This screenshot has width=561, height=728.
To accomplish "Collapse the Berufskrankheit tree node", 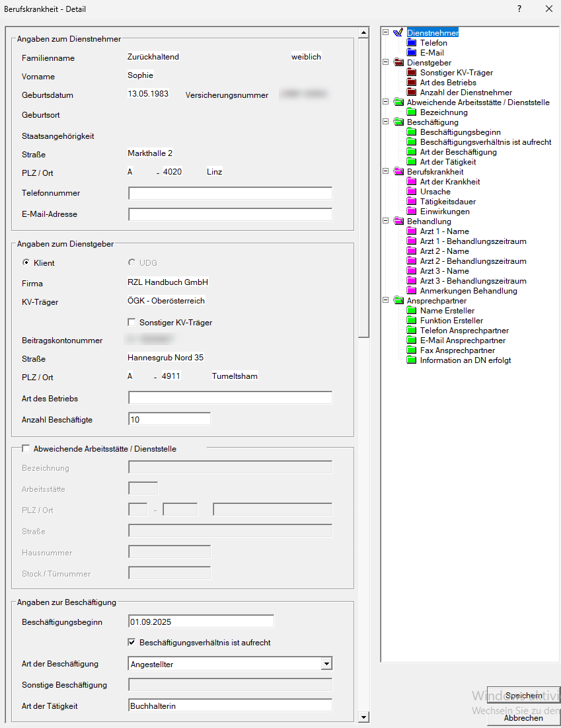I will coord(385,172).
